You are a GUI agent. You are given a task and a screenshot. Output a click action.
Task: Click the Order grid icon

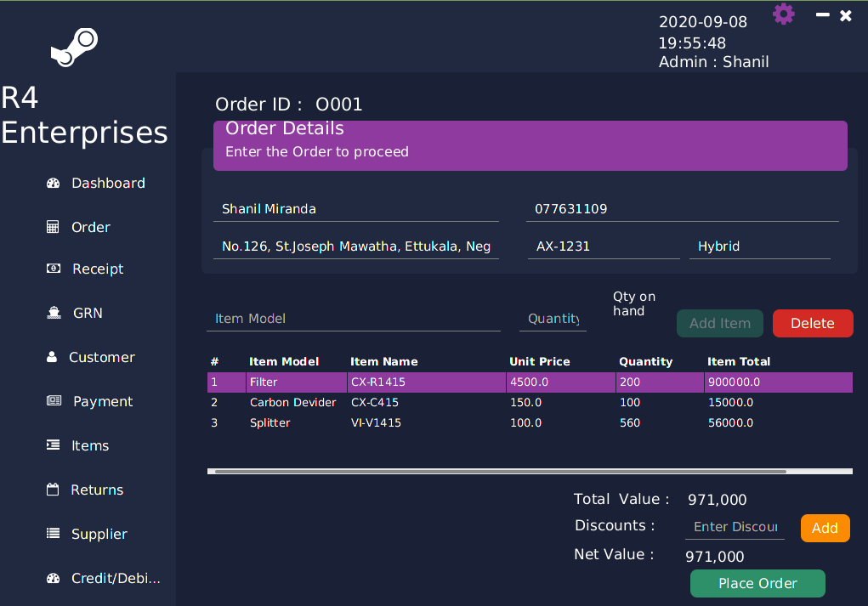(53, 227)
